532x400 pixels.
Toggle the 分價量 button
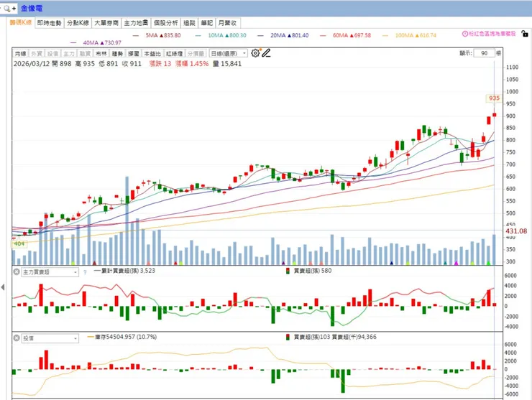[196, 54]
